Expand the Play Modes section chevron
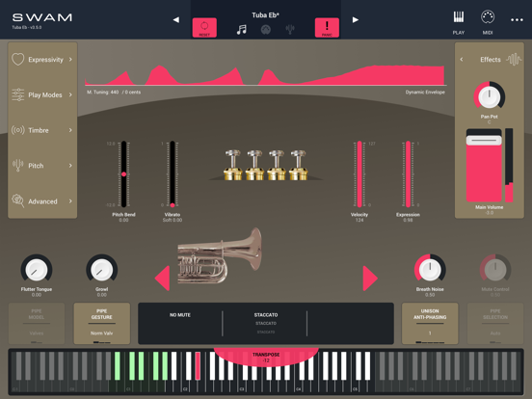Image resolution: width=532 pixels, height=399 pixels. coord(70,94)
